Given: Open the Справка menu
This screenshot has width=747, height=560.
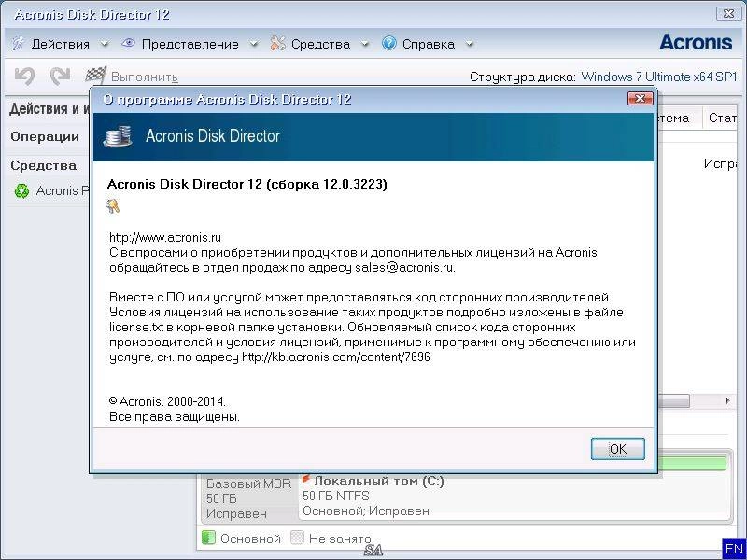Looking at the screenshot, I should pyautogui.click(x=429, y=44).
